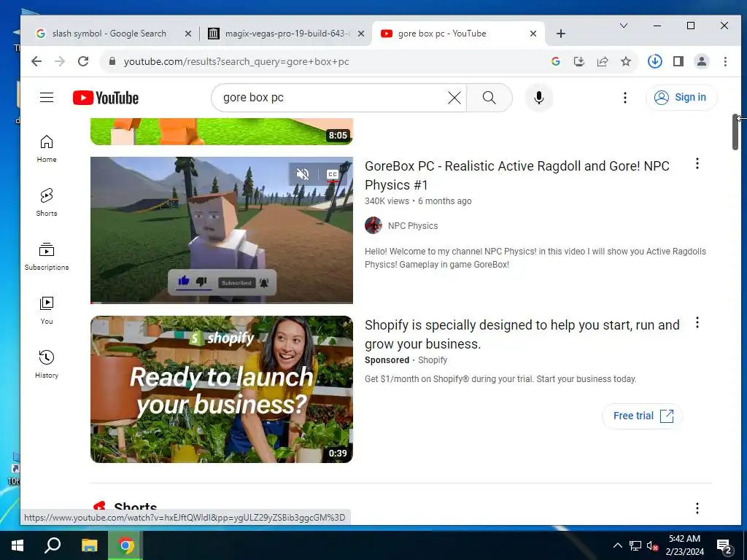Open the tab search dropdown arrow
The image size is (747, 560).
623,26
